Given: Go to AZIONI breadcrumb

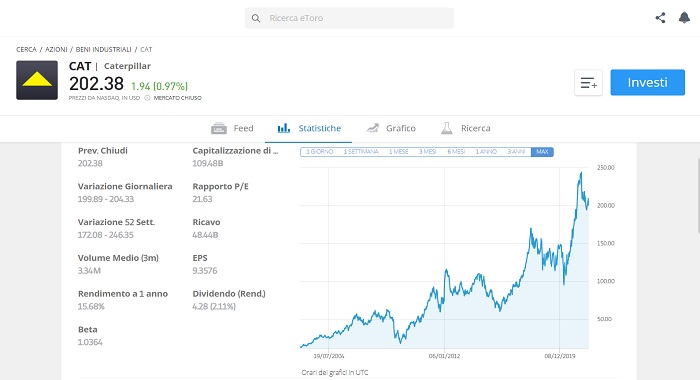Looking at the screenshot, I should click(56, 50).
